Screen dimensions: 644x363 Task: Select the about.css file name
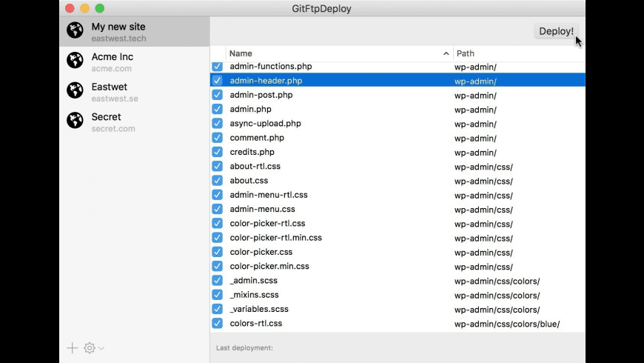click(x=249, y=181)
